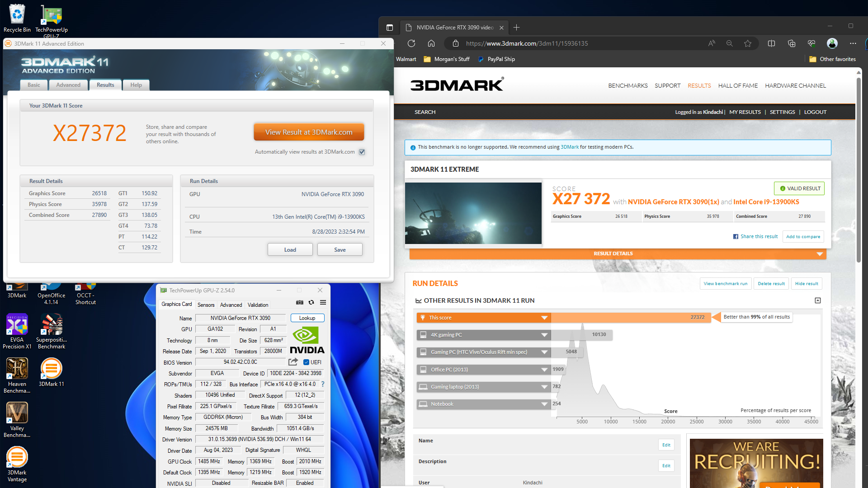Viewport: 868px width, 488px height.
Task: Expand This score dropdown row
Action: point(483,318)
